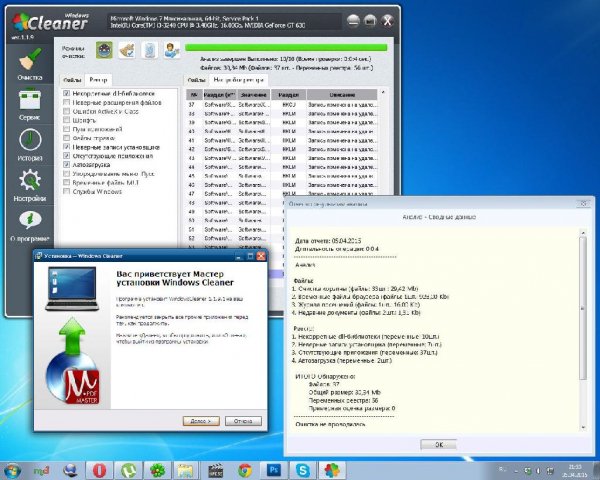Check Временные файлы MUI
This screenshot has width=600, height=480.
(x=67, y=183)
